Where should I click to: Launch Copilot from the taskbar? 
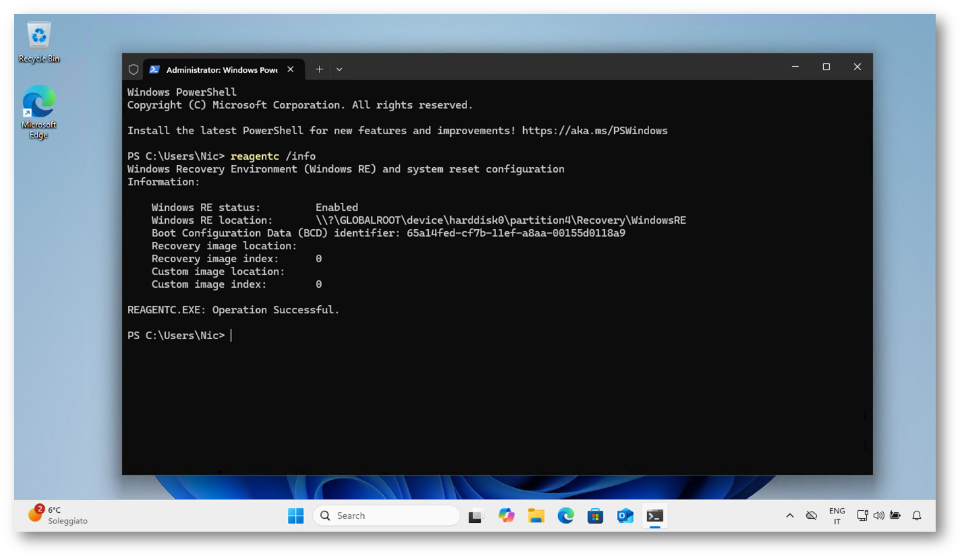coord(506,516)
